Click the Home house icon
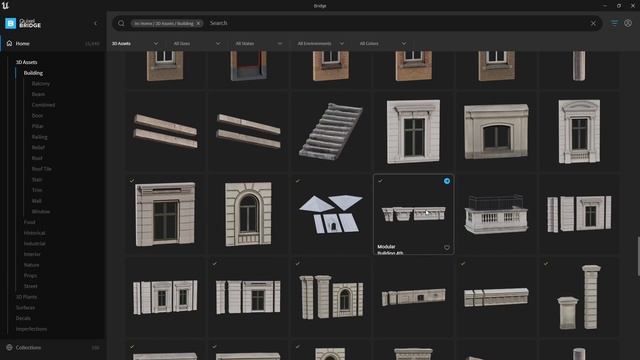 pyautogui.click(x=9, y=43)
